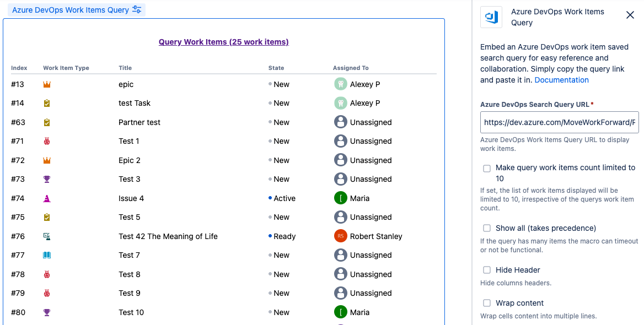
Task: Close the macro configuration panel
Action: [630, 15]
